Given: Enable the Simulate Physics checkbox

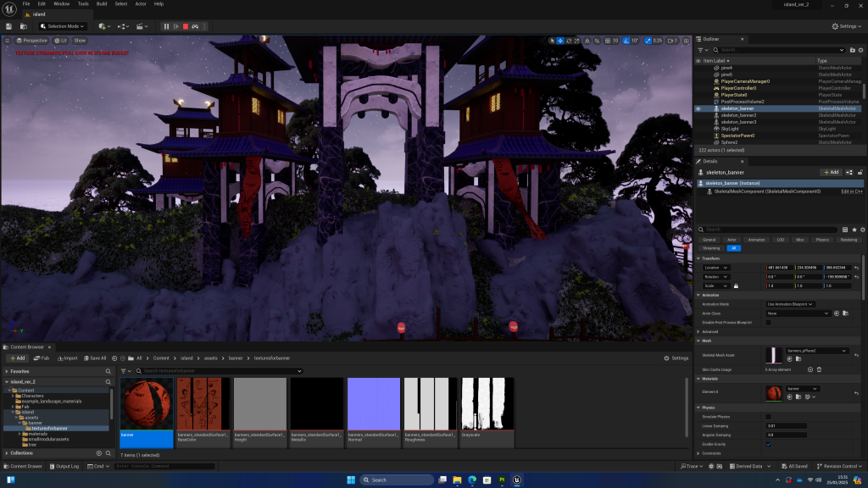Looking at the screenshot, I should click(x=768, y=417).
